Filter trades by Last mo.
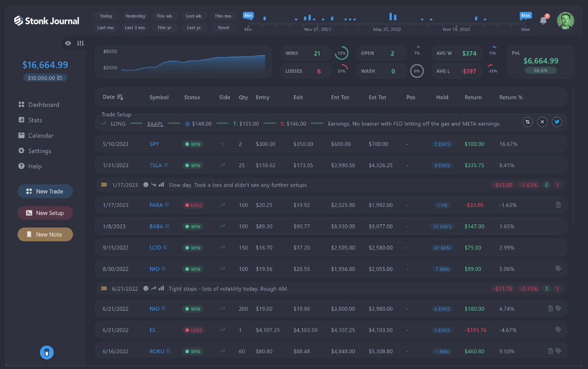The image size is (588, 369). point(106,27)
